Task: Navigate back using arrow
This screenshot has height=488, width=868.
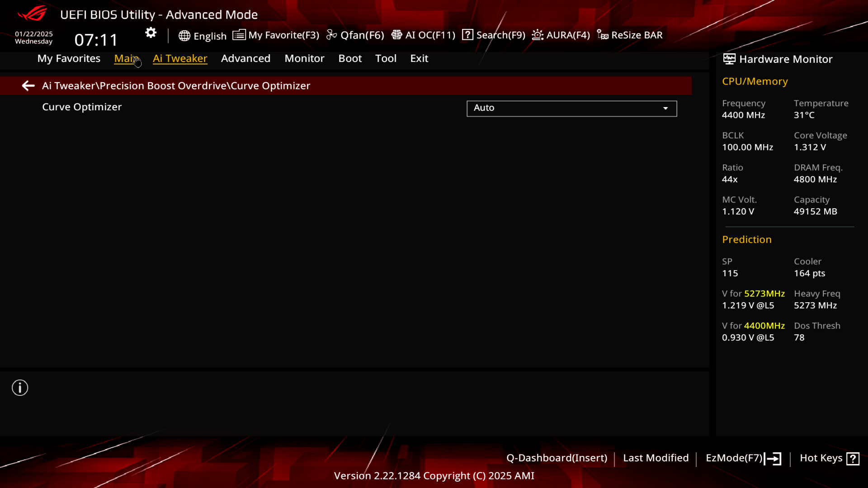Action: [x=28, y=85]
